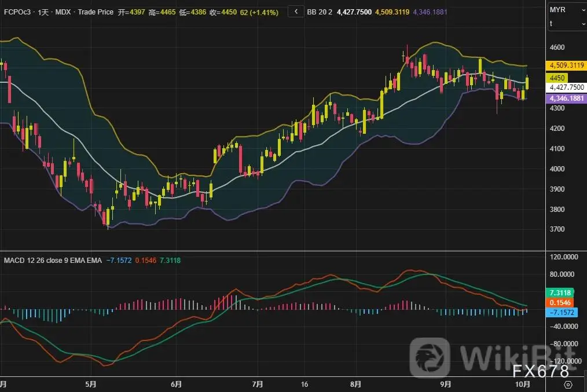Select the BB 20 2 indicator label
Screen dimensions: 587x392
click(322, 12)
